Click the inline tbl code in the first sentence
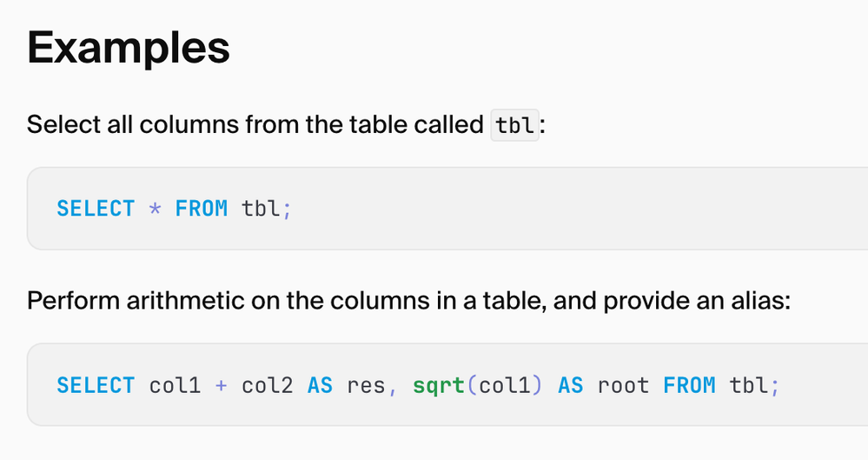The image size is (868, 460). coord(515,125)
